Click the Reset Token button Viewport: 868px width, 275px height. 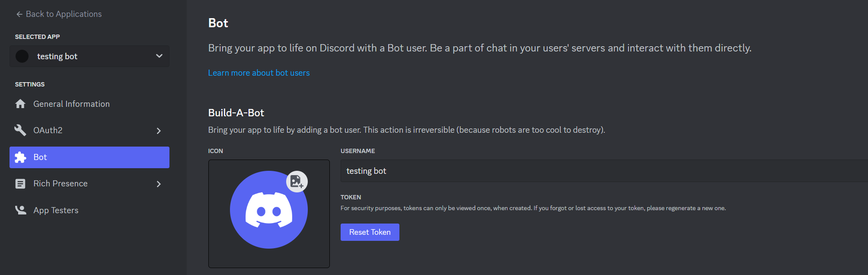(370, 232)
